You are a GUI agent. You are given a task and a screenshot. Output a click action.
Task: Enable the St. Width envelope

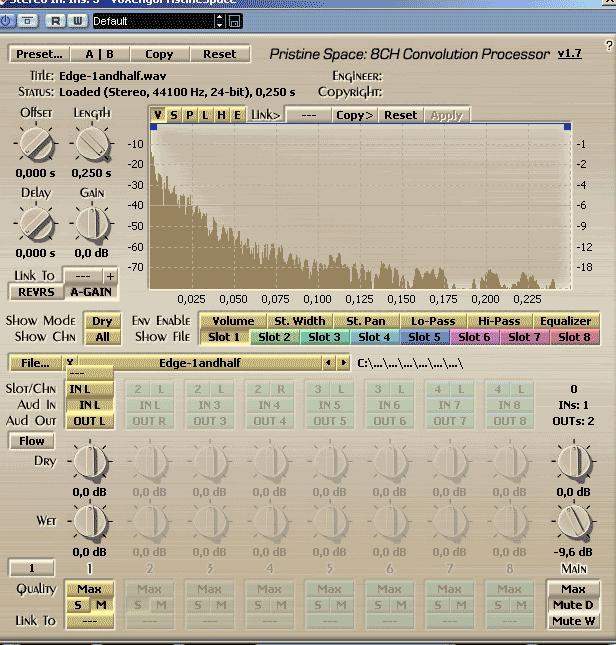click(x=300, y=321)
